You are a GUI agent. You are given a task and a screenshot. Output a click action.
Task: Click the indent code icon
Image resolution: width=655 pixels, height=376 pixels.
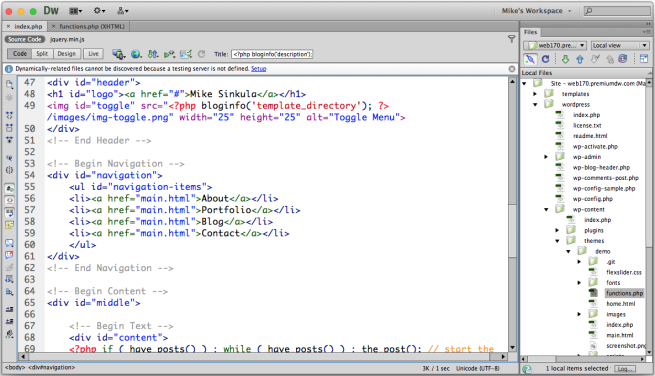click(x=9, y=309)
